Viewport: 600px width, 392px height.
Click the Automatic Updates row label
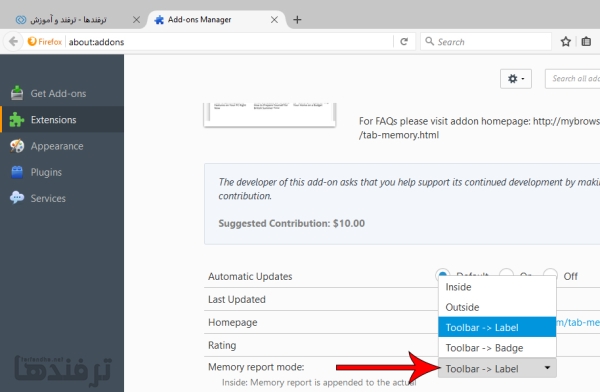coord(250,276)
